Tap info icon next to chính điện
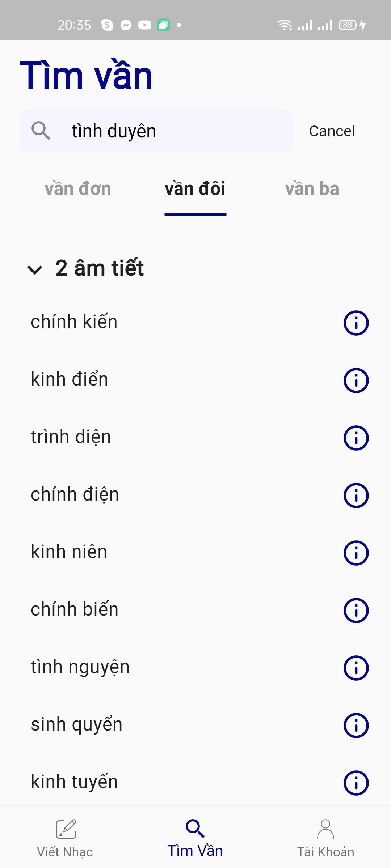 pyautogui.click(x=356, y=495)
